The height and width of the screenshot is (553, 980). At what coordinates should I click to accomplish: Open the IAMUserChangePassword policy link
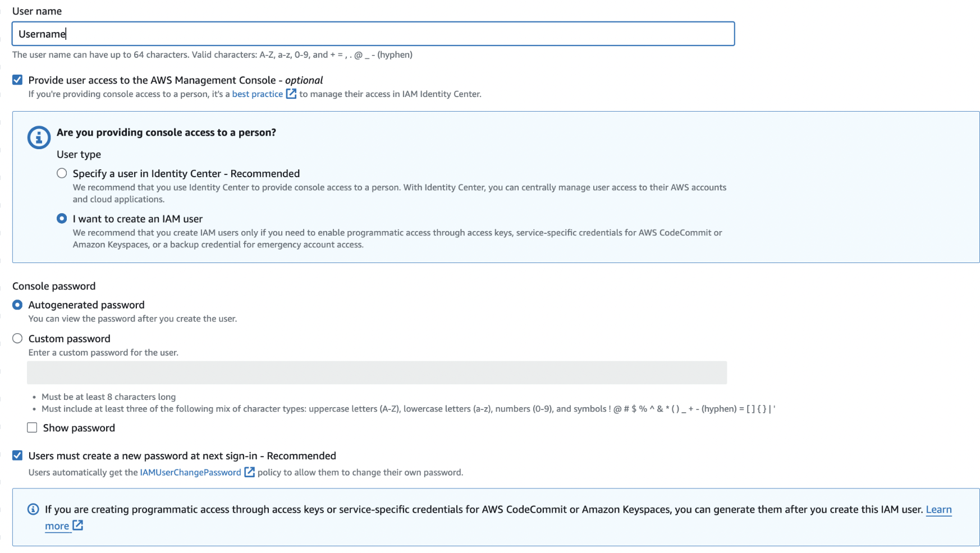(191, 472)
